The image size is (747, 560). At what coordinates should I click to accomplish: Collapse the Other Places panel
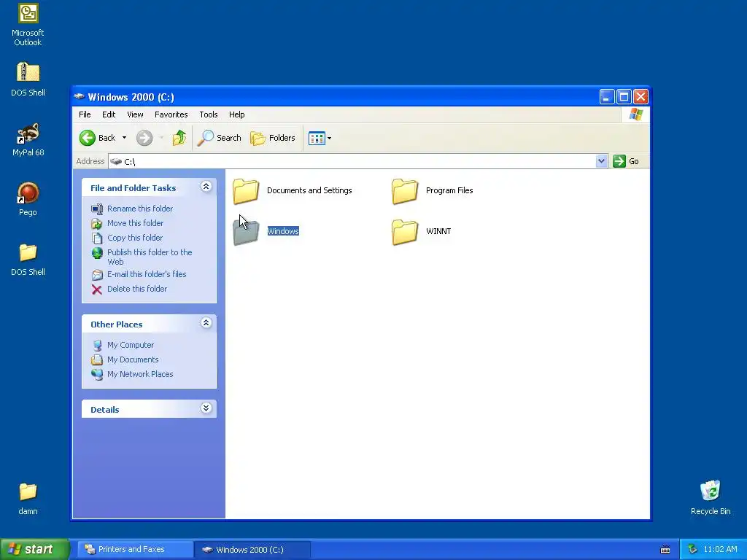(206, 323)
